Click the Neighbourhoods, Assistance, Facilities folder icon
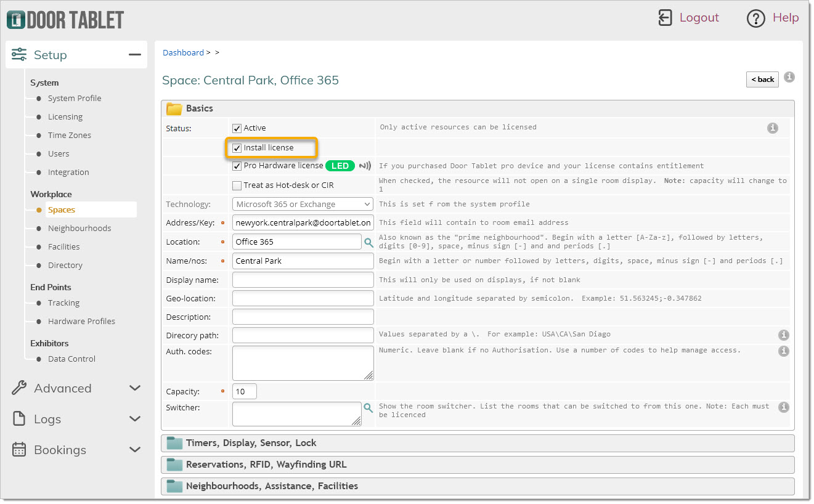 (174, 487)
